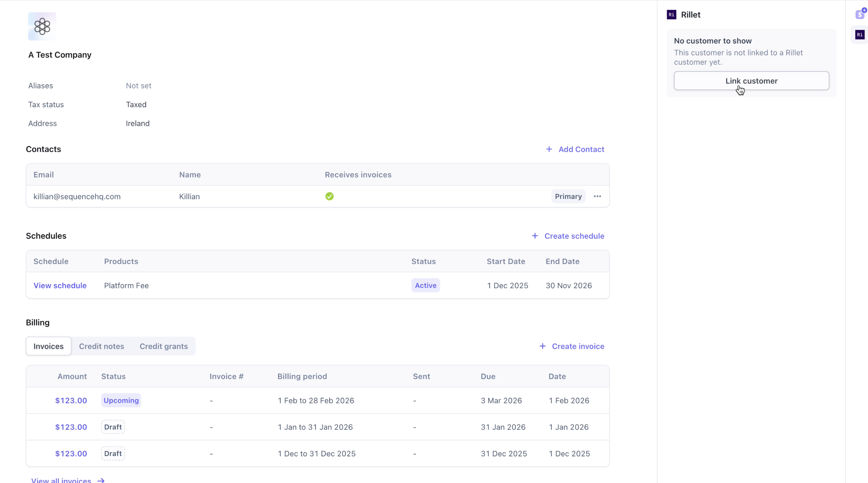
Task: Click the plus icon beside Create schedule
Action: (535, 236)
